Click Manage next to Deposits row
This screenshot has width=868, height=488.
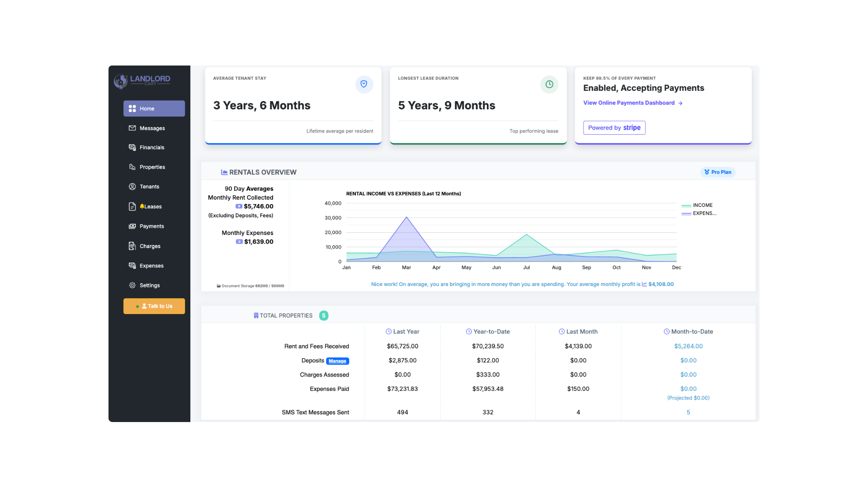click(337, 361)
